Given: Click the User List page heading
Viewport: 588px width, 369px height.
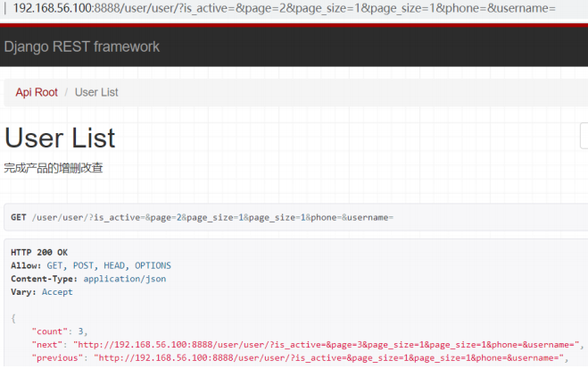Looking at the screenshot, I should click(x=60, y=138).
